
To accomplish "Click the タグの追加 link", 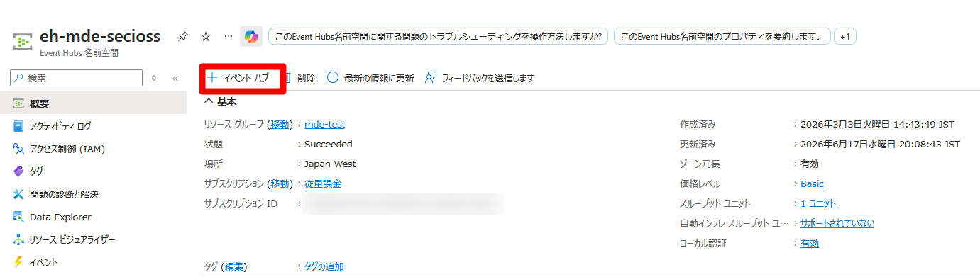I will 324,266.
